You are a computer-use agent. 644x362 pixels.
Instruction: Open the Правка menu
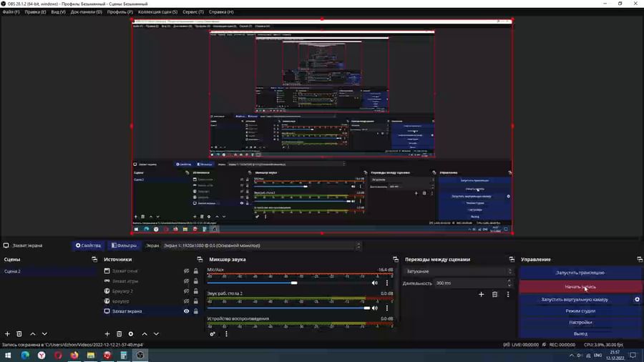point(35,12)
